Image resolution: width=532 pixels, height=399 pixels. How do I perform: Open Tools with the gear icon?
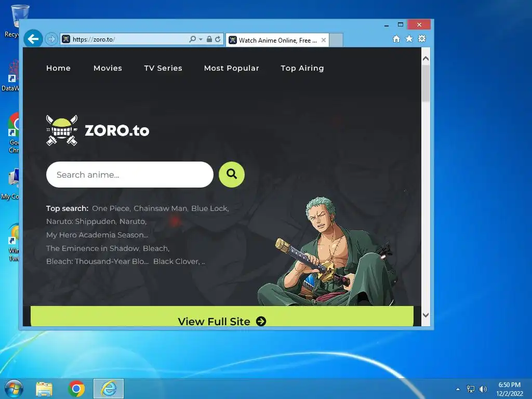[422, 38]
